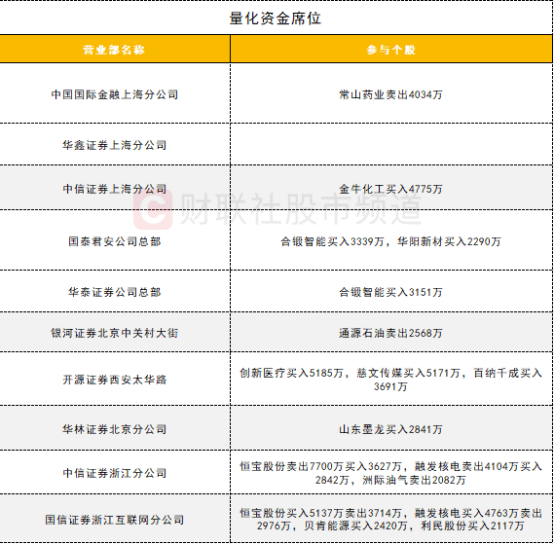Click the 国信证券浙江互联网分公司 cell

tap(114, 519)
